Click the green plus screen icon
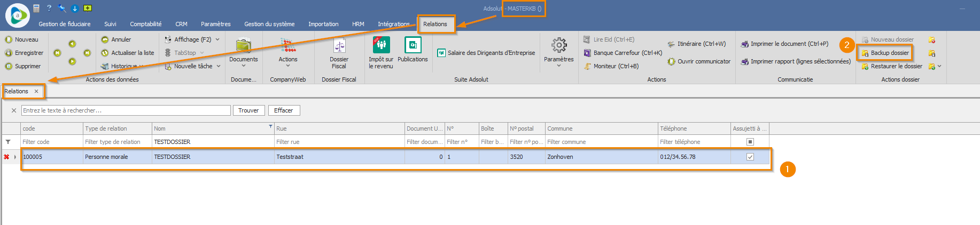 [88, 8]
